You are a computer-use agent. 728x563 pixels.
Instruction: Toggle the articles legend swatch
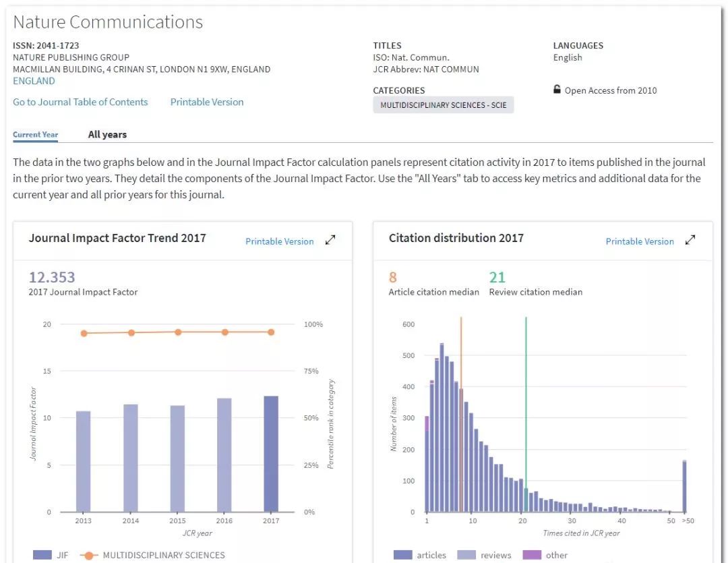click(x=402, y=555)
